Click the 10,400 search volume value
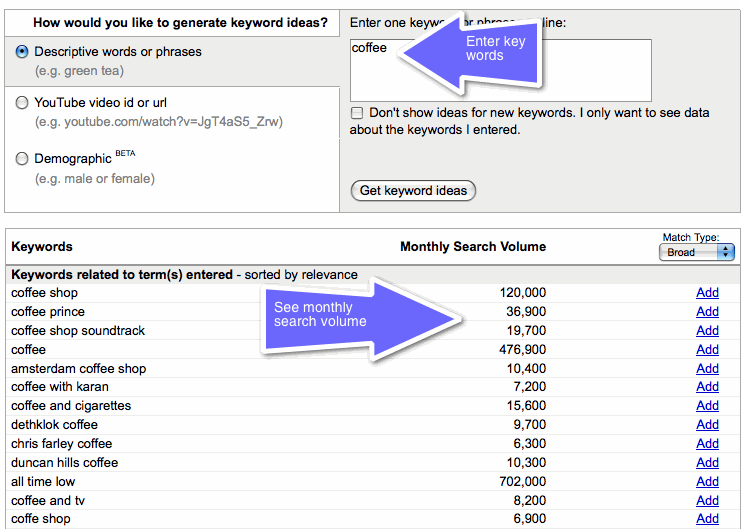Image resolution: width=741 pixels, height=529 pixels. point(526,368)
